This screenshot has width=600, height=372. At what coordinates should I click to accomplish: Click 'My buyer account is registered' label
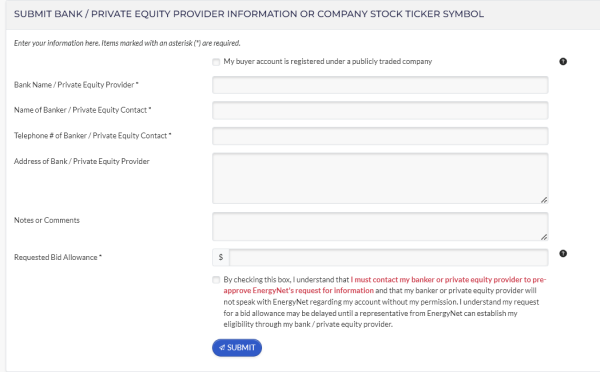pos(328,61)
